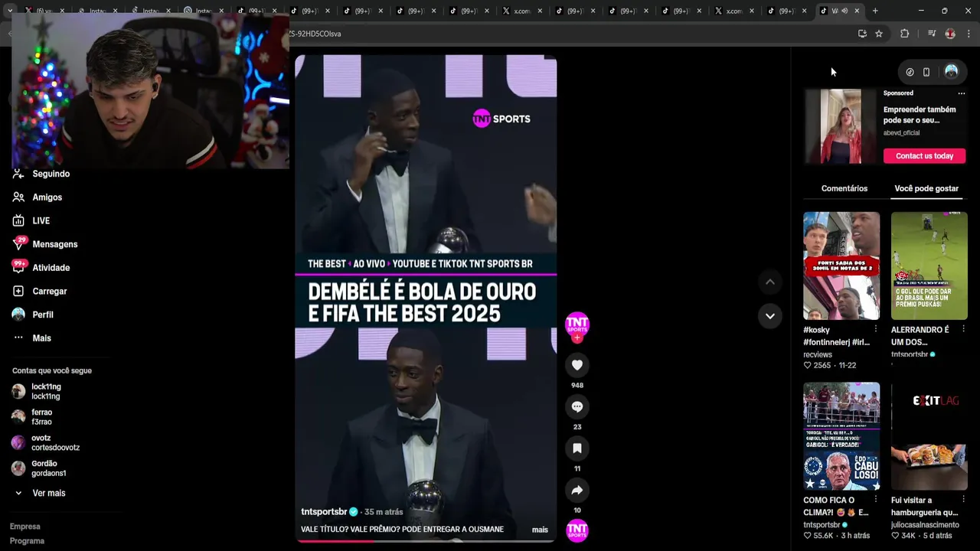
Task: Open Chrome profile avatar in toolbar
Action: [x=950, y=34]
